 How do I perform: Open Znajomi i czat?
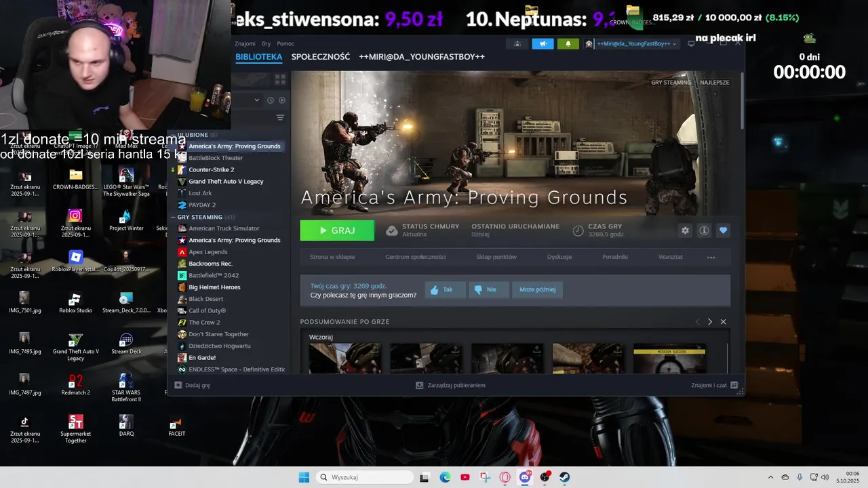714,385
